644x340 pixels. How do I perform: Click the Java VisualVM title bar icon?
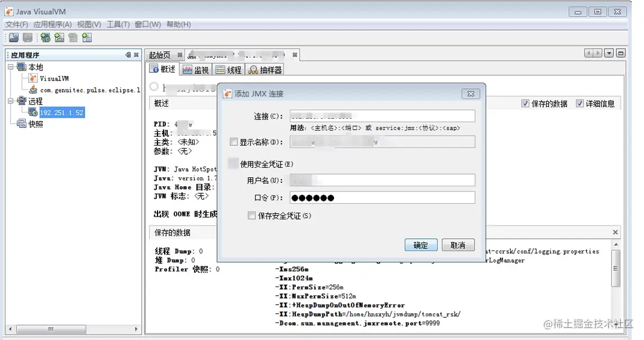pos(10,11)
